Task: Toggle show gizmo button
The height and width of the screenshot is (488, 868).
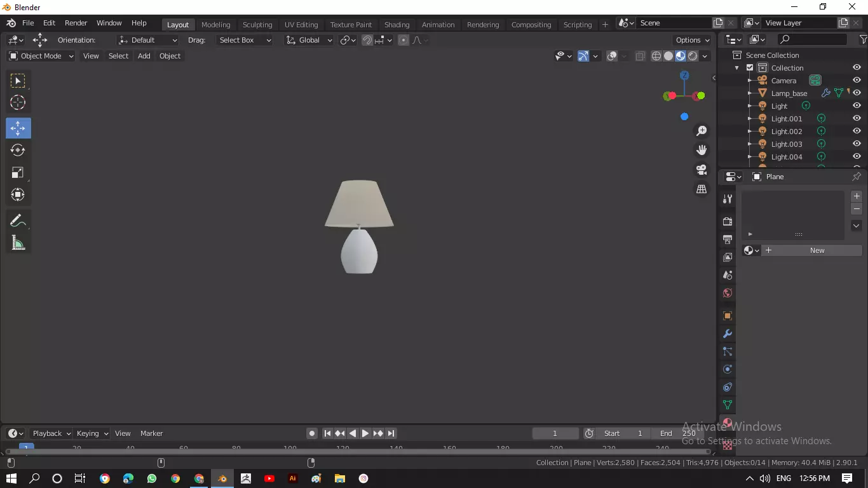Action: [x=583, y=56]
